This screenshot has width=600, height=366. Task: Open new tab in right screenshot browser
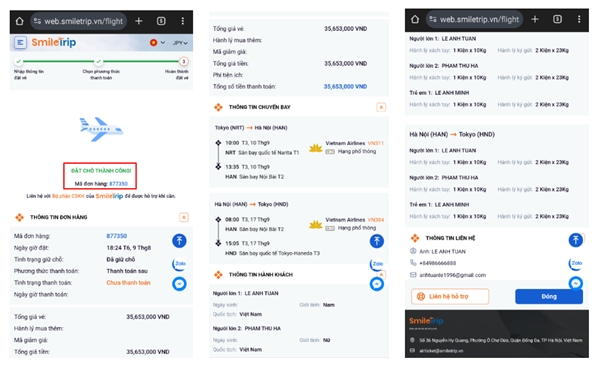click(535, 19)
